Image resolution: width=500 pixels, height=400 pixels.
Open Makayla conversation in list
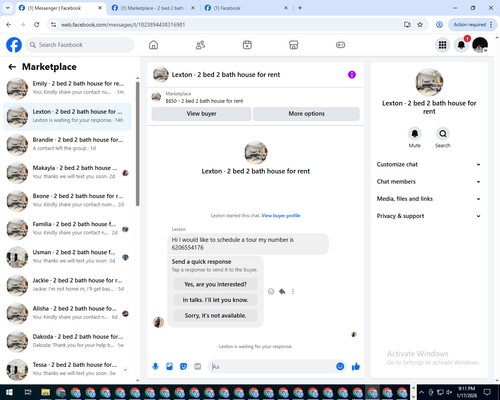(x=67, y=173)
